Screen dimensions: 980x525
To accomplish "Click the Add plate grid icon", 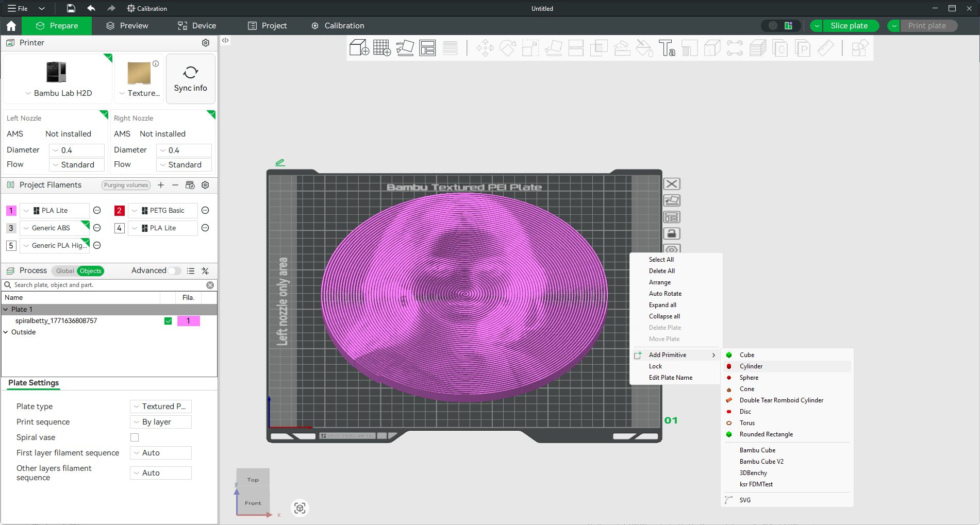I will point(381,48).
